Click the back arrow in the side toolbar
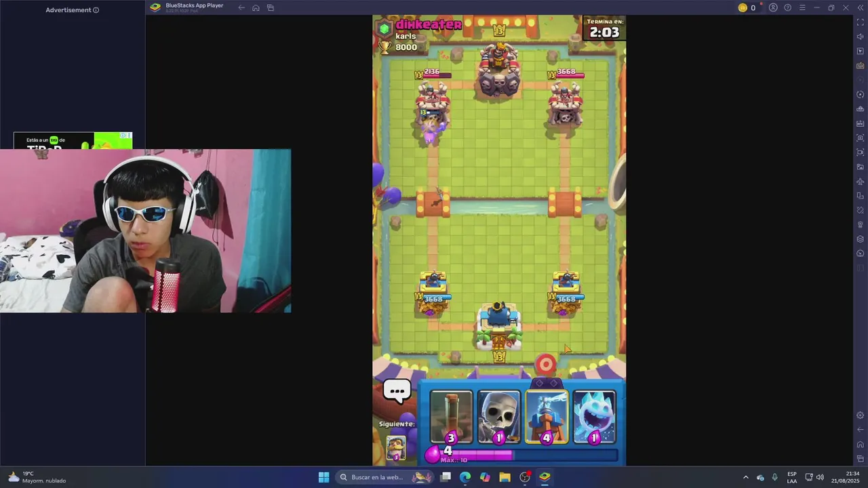 [x=860, y=430]
